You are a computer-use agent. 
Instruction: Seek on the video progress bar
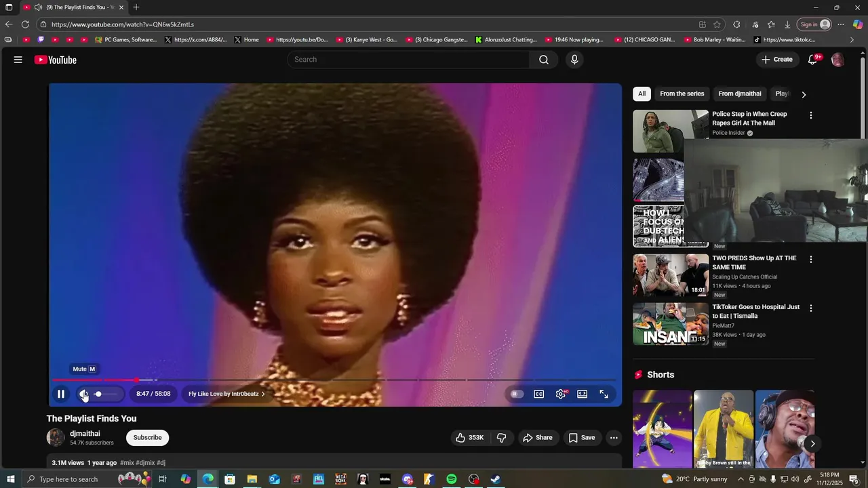pos(335,380)
